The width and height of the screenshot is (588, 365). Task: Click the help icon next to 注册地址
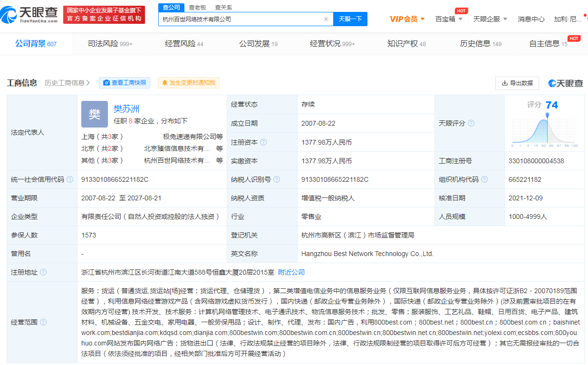coord(43,272)
